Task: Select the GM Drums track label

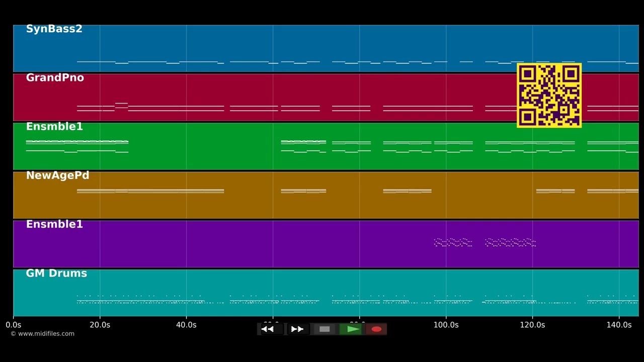Action: tap(56, 274)
